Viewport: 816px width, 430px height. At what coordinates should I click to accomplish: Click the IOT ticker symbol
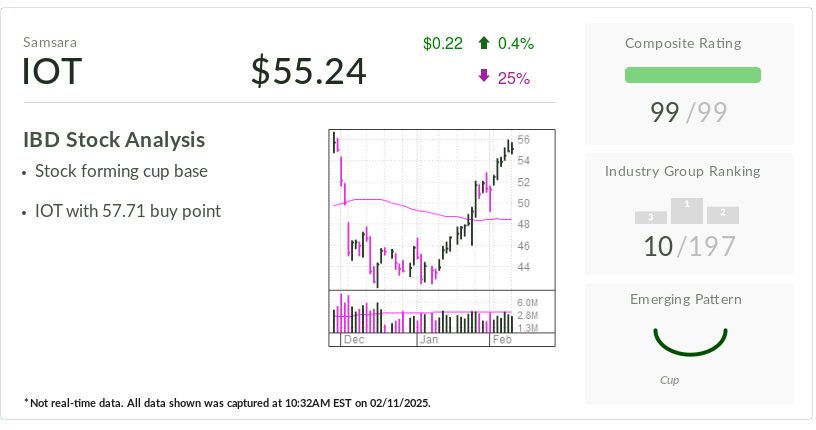pos(53,72)
